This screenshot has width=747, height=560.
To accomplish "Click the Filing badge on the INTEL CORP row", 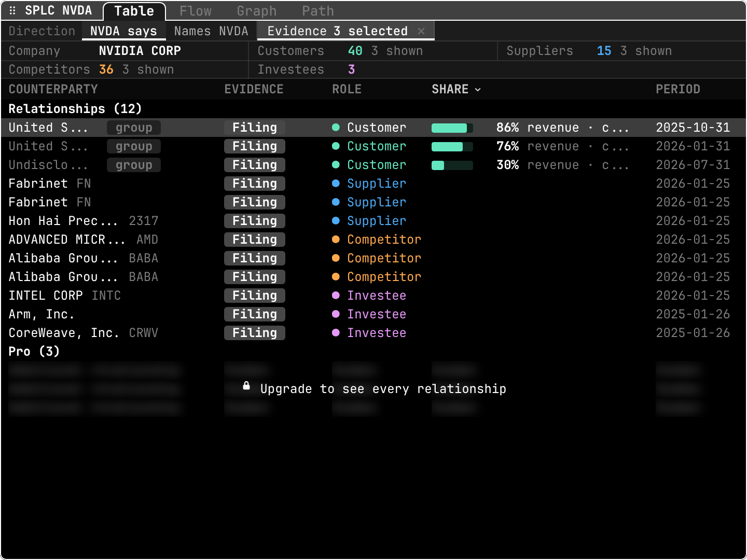I will click(x=255, y=296).
